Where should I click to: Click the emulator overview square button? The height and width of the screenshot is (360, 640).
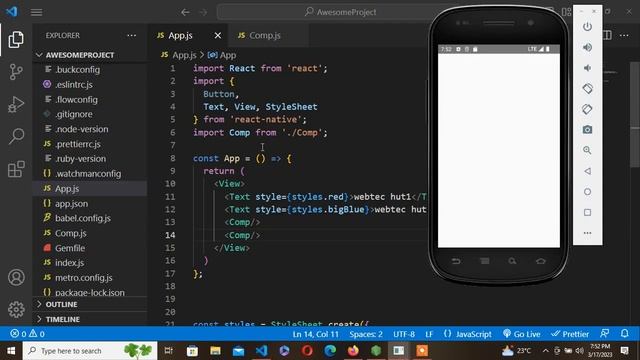(587, 212)
